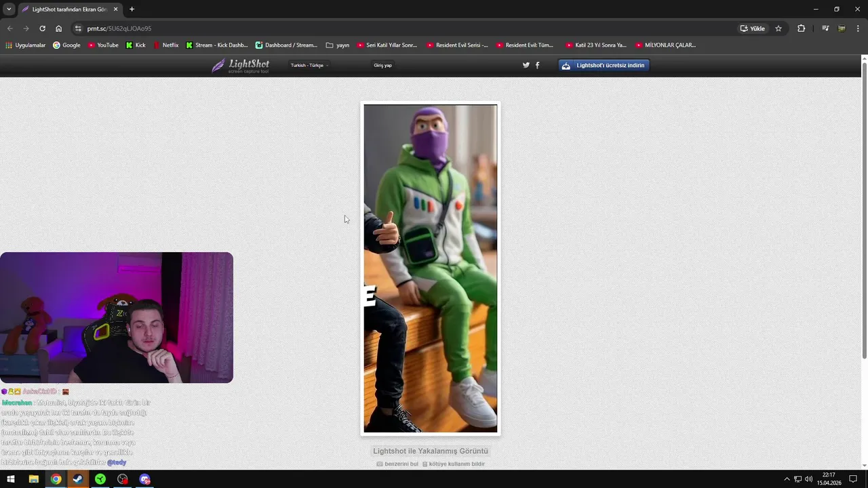Open Steam from the taskbar
Viewport: 868px width, 488px height.
click(78, 479)
